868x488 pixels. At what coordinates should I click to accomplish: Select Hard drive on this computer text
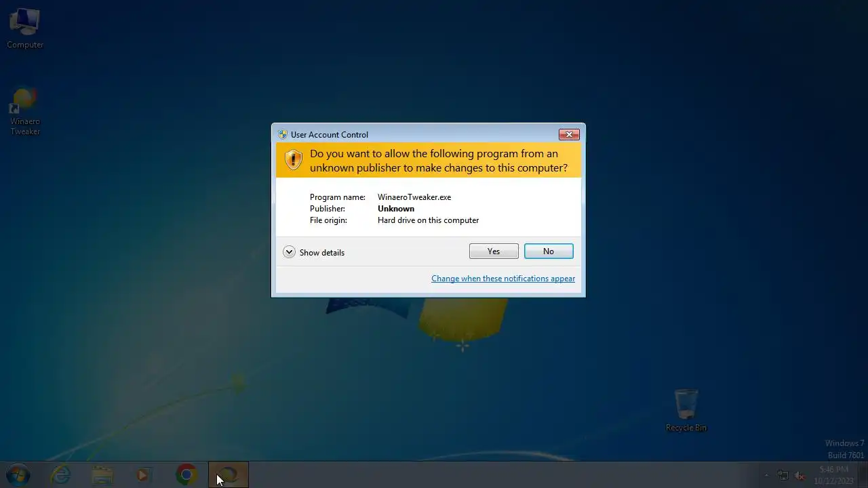(429, 220)
